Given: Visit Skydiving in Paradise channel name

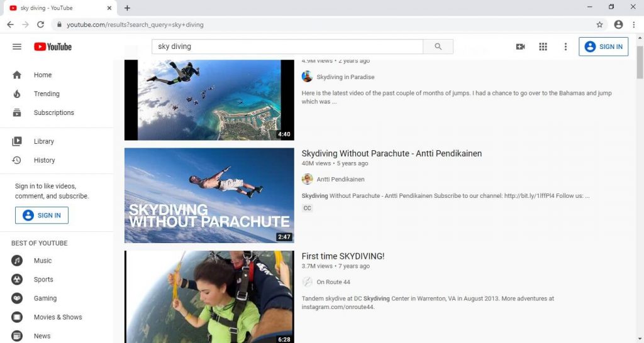Looking at the screenshot, I should (345, 77).
